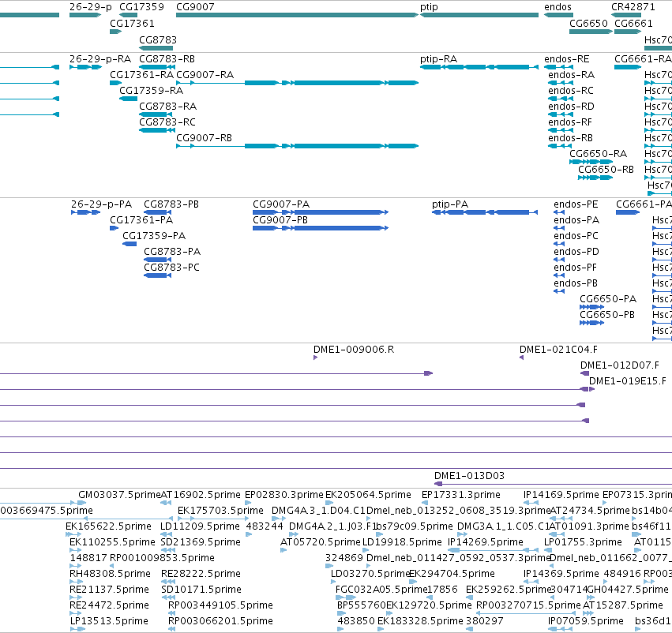
Task: Open the SD21369.5prime EST label
Action: (x=201, y=542)
